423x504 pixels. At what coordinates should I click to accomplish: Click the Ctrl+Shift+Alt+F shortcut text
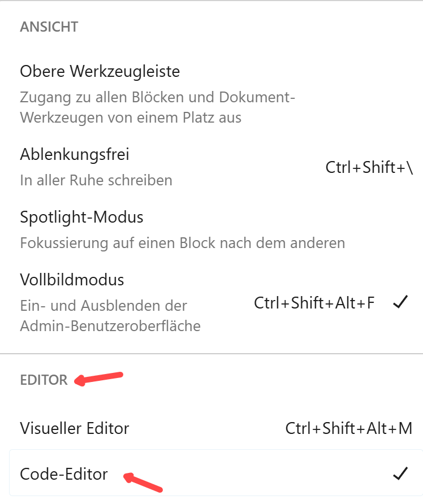(x=314, y=303)
